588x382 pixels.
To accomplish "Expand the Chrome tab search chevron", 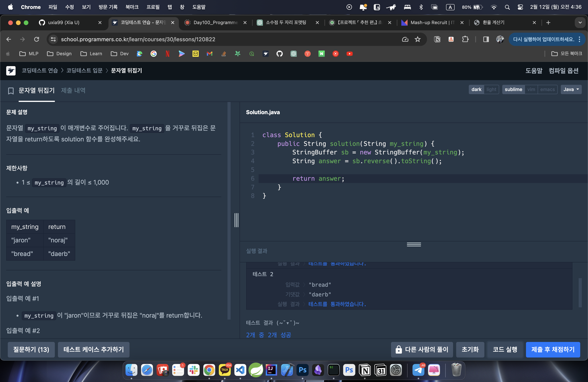I will tap(580, 23).
